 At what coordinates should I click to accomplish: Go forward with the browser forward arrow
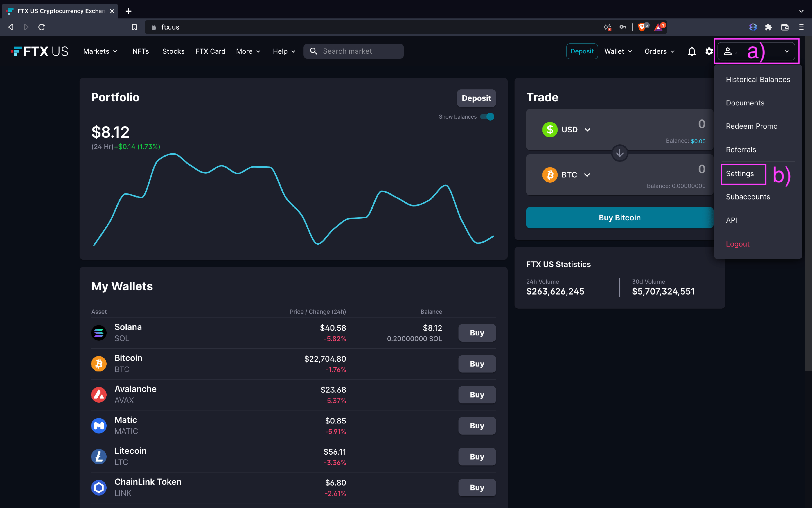point(26,27)
